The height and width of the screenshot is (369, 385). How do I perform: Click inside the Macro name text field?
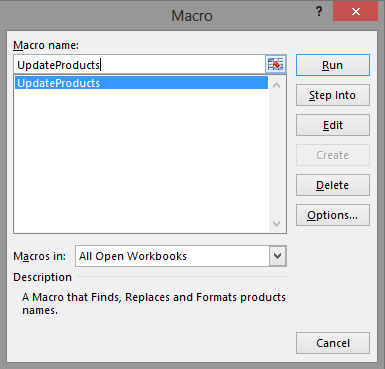139,64
